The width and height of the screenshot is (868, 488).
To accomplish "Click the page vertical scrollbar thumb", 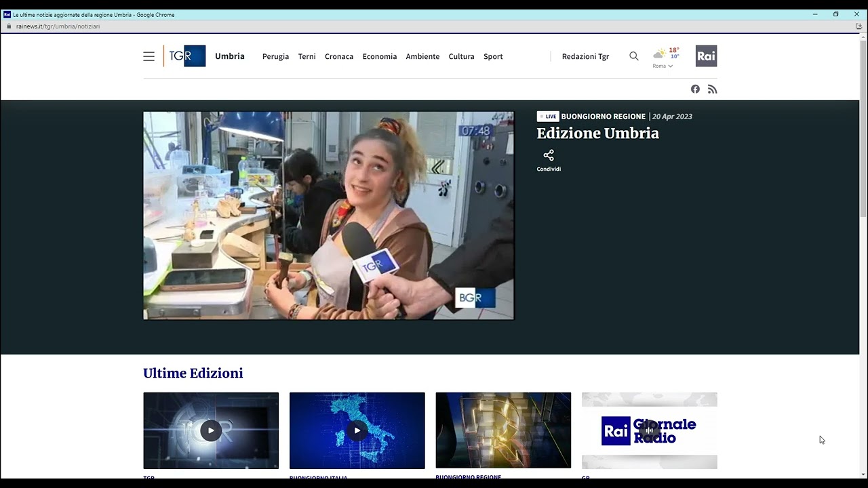I will [863, 129].
